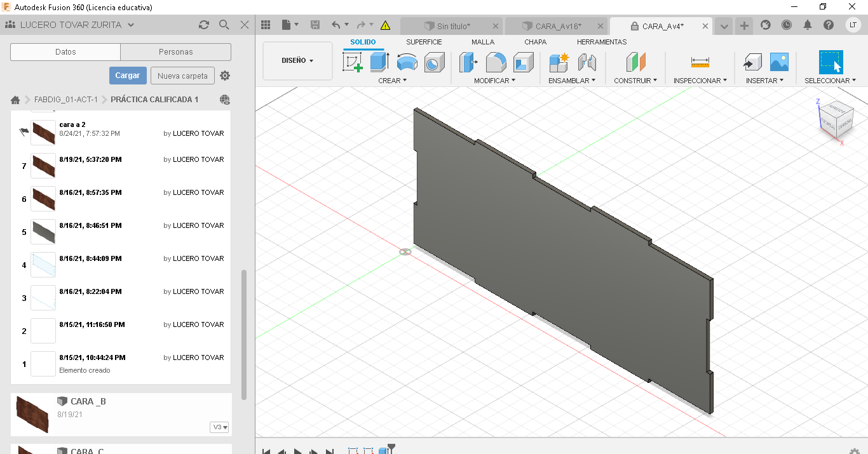Switch to the CHAPA tab
868x454 pixels.
535,42
